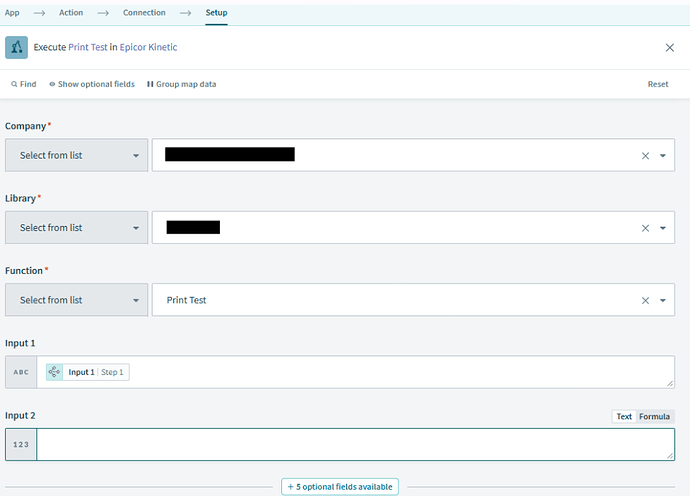Screen dimensions: 690x496
Task: Go to the Action step tab
Action: (71, 13)
